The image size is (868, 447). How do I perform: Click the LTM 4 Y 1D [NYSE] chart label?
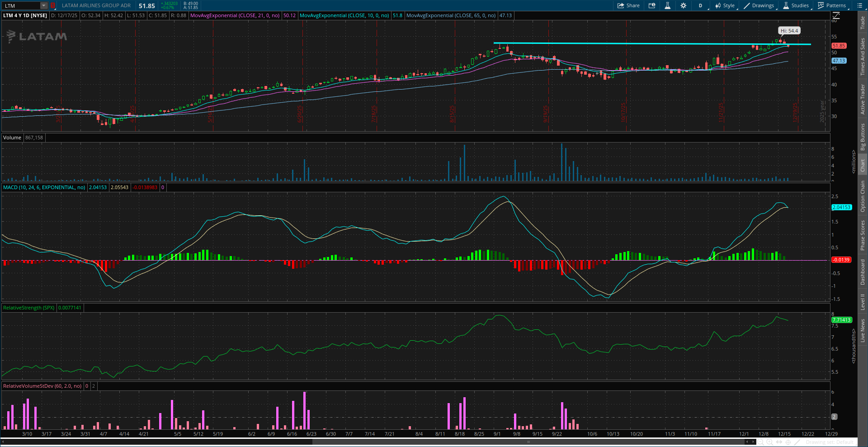[25, 15]
